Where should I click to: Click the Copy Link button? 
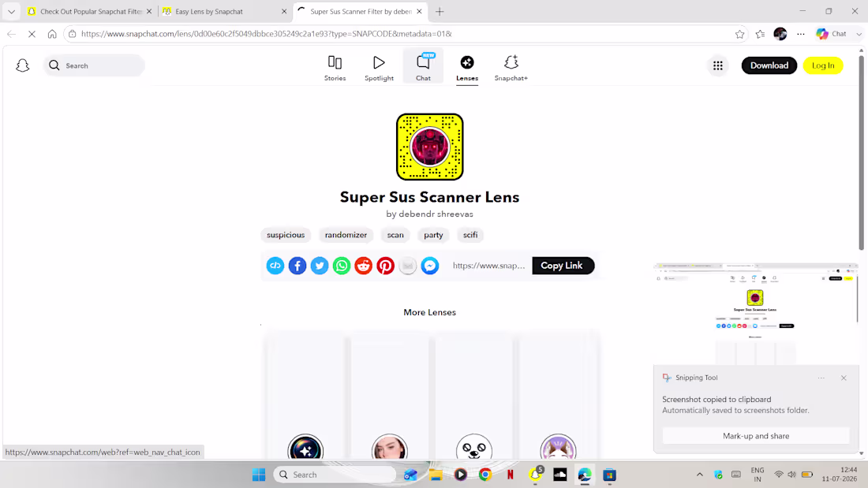click(563, 266)
